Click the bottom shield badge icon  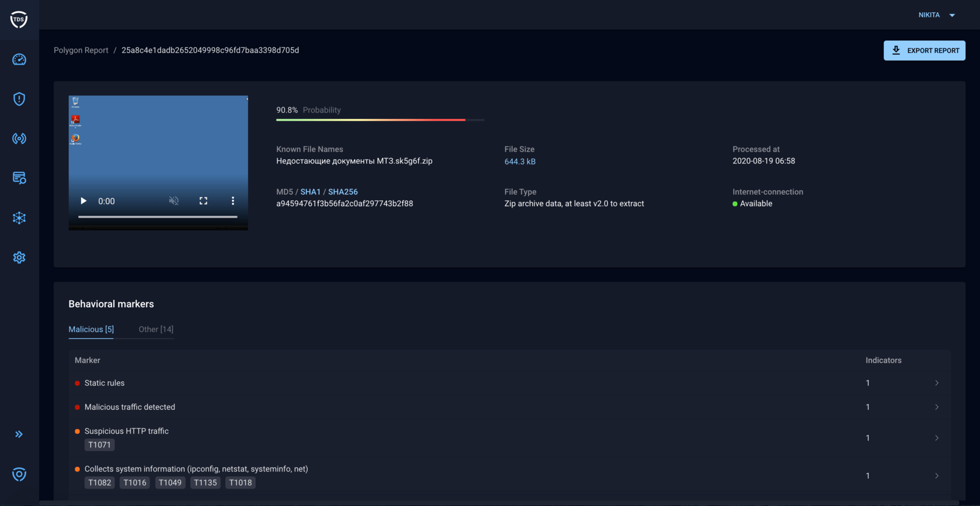click(19, 474)
